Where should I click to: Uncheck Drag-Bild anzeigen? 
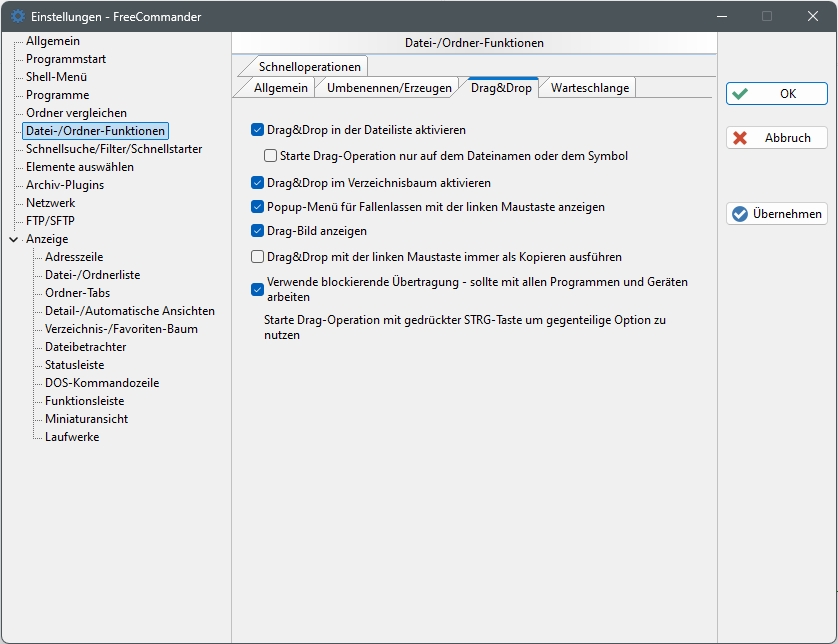point(257,231)
